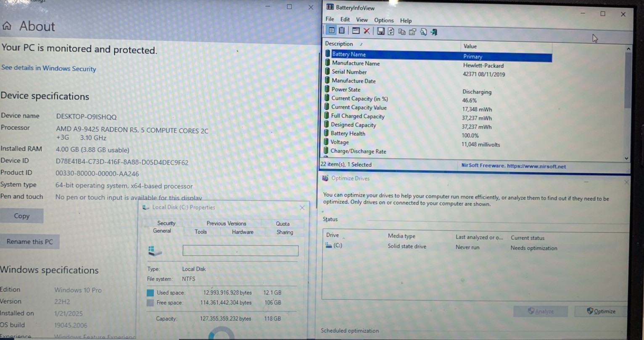Click the Rename this PC button

[x=29, y=242]
